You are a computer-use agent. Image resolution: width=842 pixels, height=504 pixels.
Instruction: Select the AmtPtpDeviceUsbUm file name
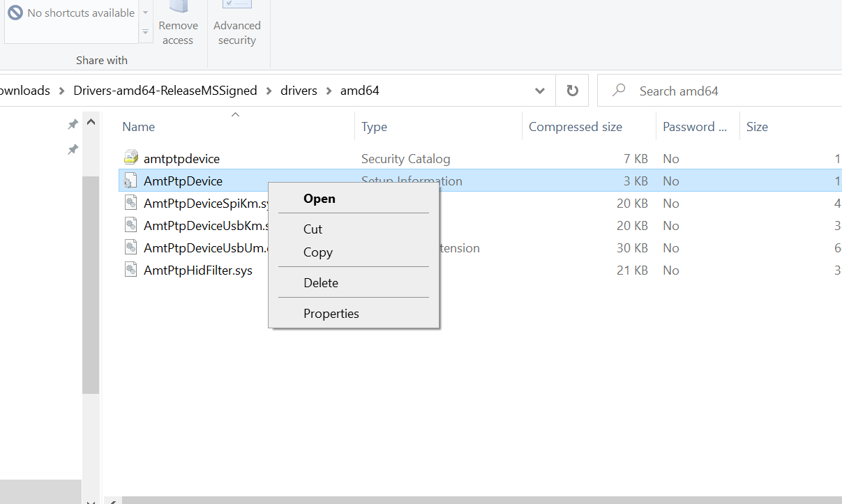206,248
